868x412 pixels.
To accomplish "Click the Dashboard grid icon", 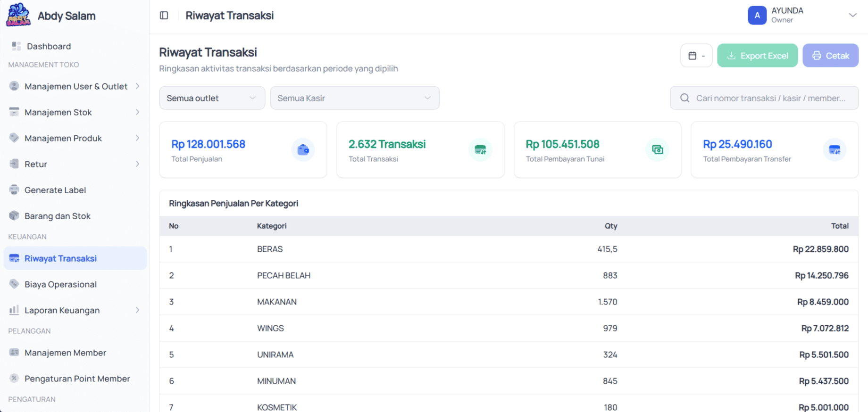I will 17,46.
